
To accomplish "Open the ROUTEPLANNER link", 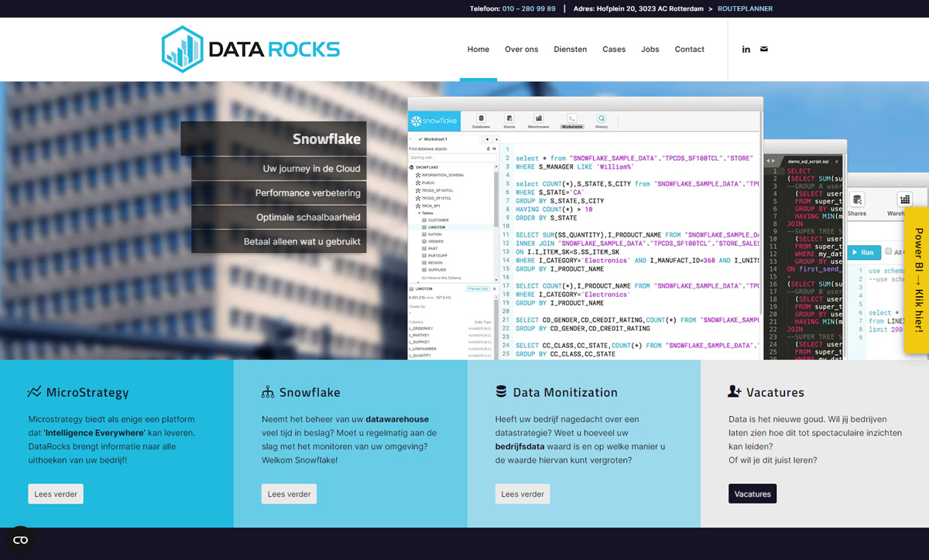I will point(745,9).
